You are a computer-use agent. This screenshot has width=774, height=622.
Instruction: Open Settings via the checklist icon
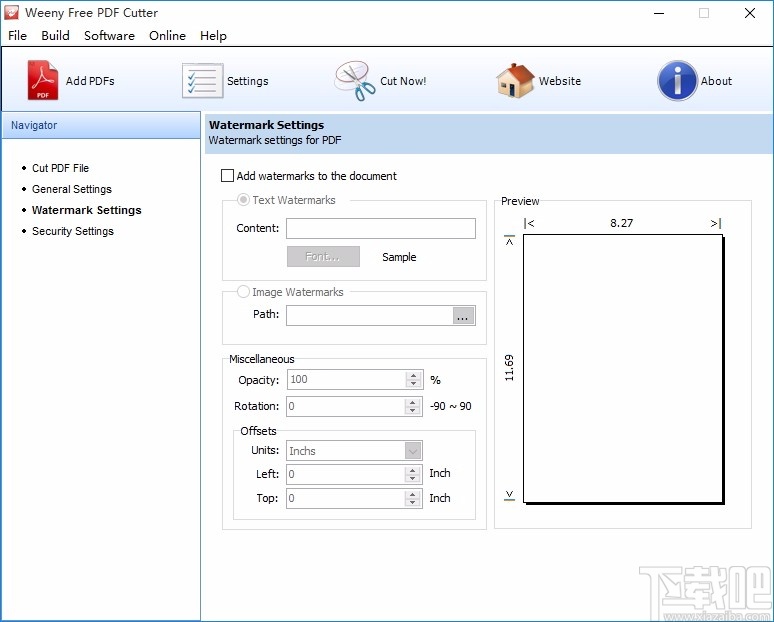(x=202, y=80)
